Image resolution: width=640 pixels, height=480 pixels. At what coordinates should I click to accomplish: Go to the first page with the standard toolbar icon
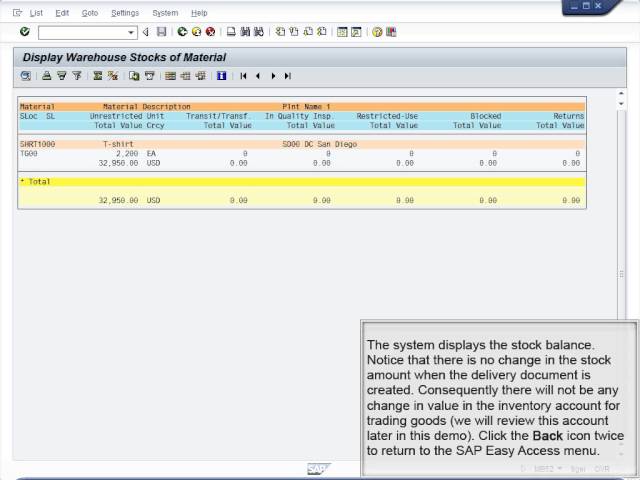tap(280, 32)
